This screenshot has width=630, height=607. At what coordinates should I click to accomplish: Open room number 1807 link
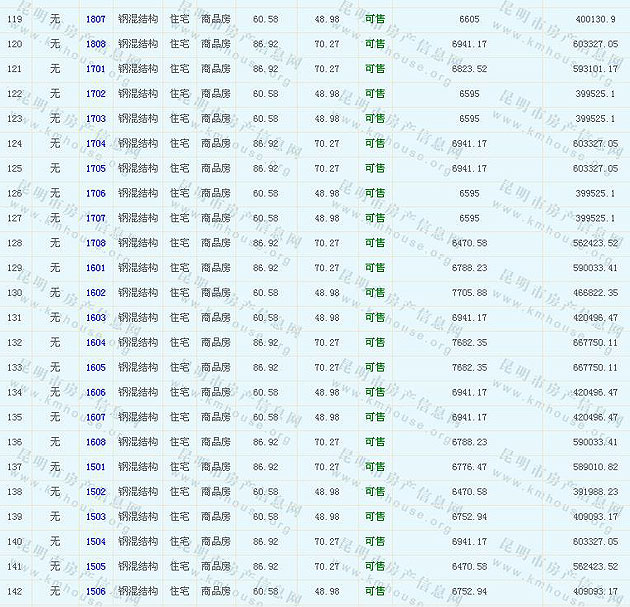coord(96,19)
